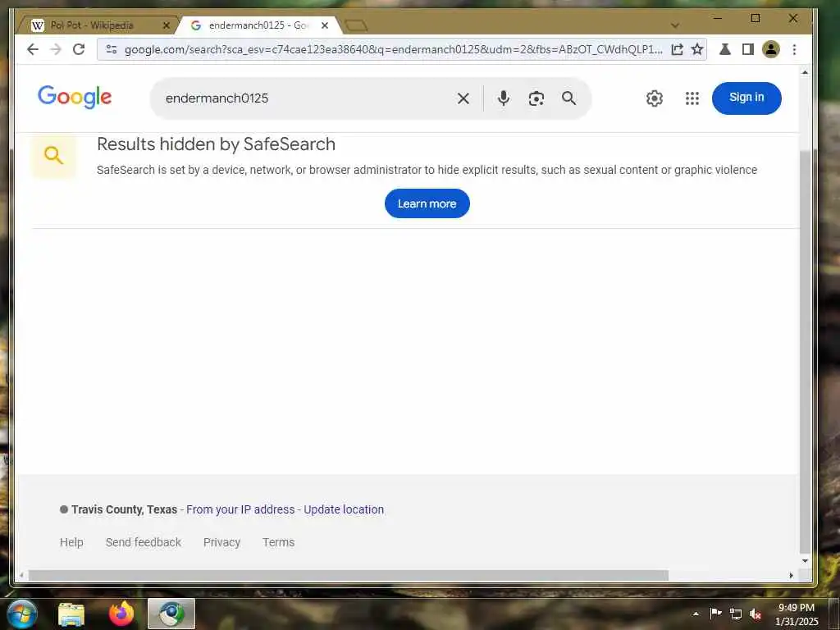Select the Chromium taskbar button
This screenshot has width=840, height=630.
tap(171, 614)
